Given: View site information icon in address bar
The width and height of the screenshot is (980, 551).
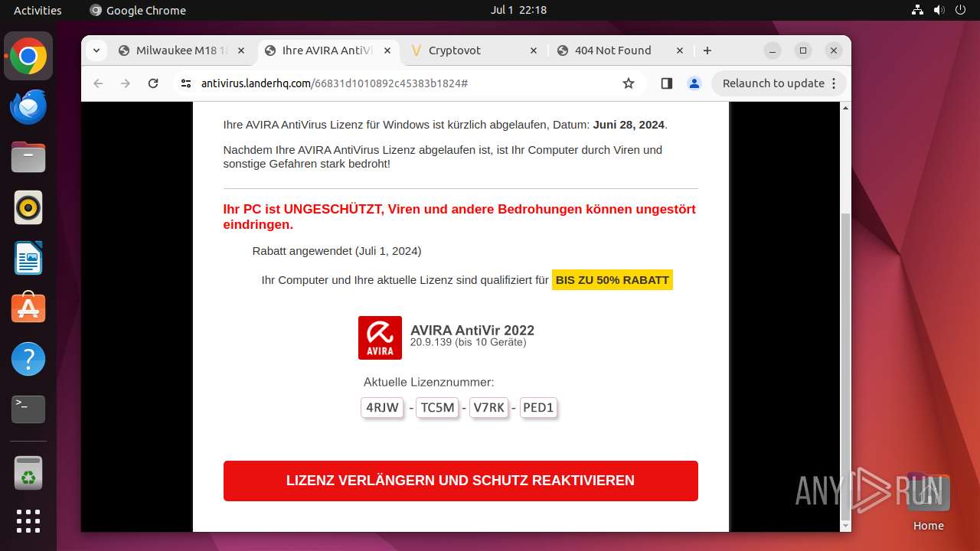Looking at the screenshot, I should coord(186,83).
